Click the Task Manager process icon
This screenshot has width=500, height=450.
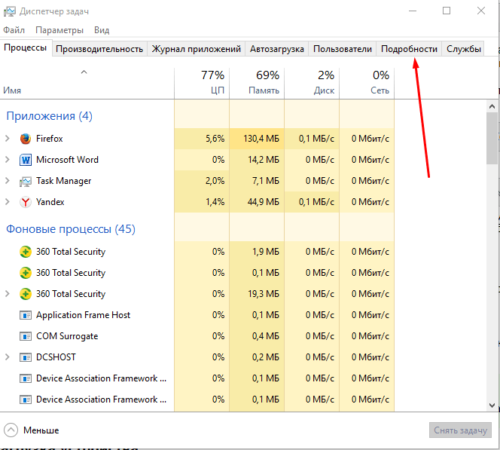click(25, 181)
